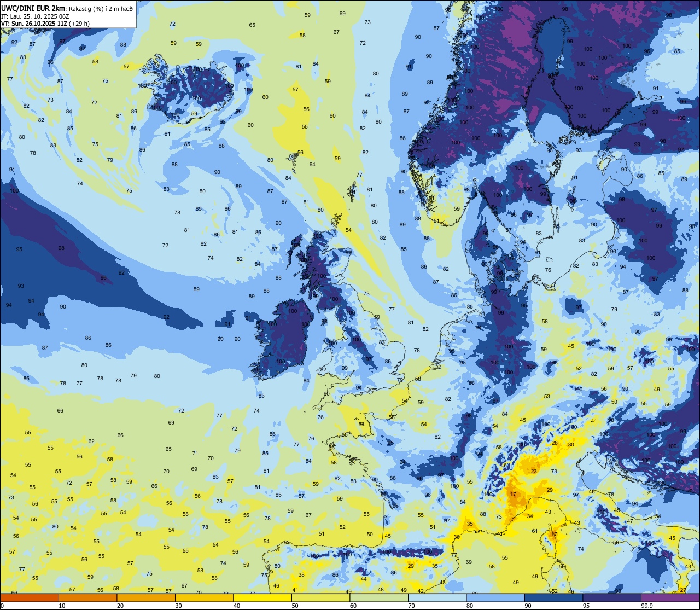
Task: Click the legend tick label "50"
Action: pos(295,606)
